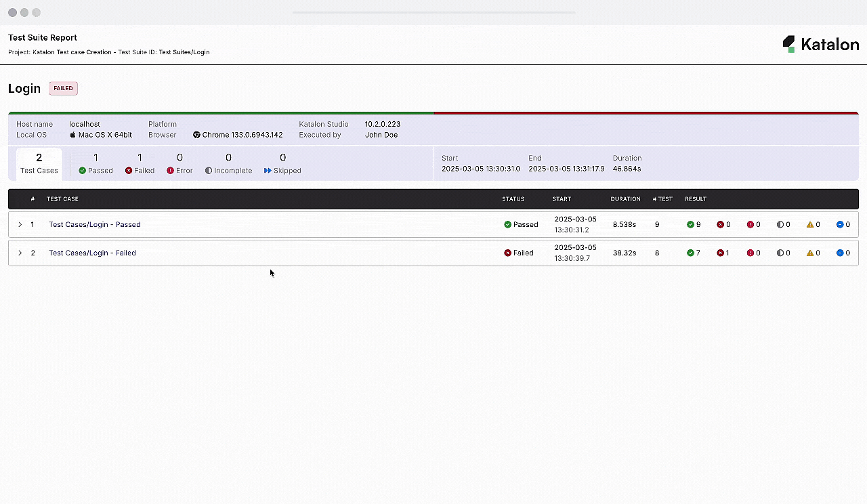Open Test Cases/Login - Passed link
The image size is (867, 504).
click(x=95, y=224)
